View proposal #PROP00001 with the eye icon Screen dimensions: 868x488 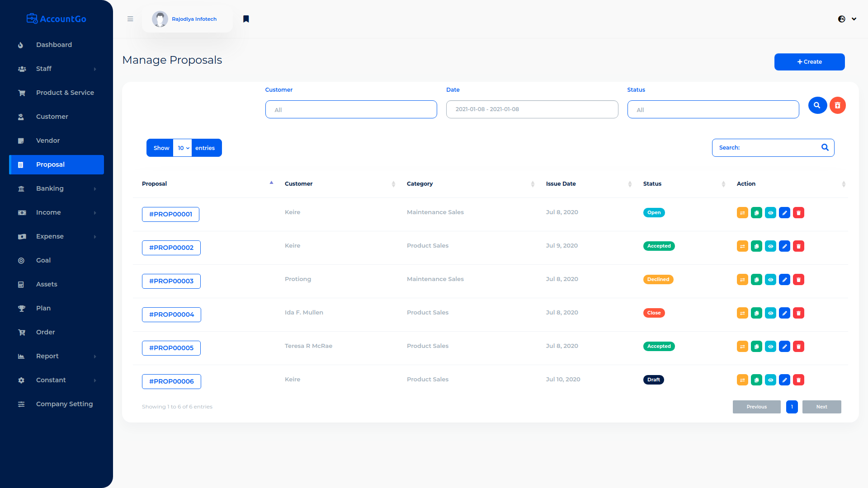[770, 213]
